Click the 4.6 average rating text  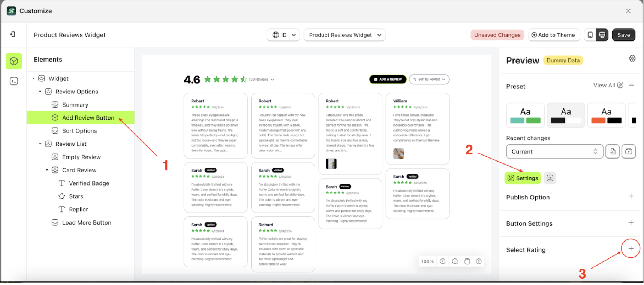coord(192,79)
